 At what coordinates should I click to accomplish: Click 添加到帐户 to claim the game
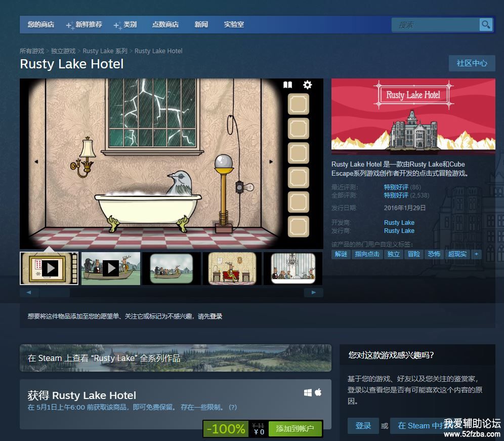(x=295, y=428)
